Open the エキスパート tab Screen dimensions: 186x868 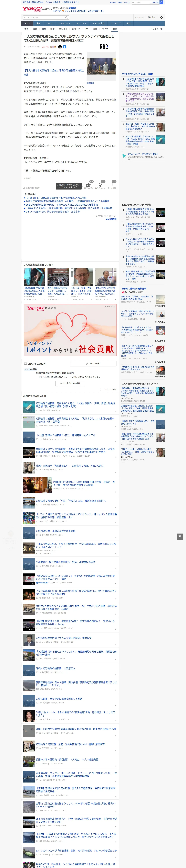(x=64, y=24)
